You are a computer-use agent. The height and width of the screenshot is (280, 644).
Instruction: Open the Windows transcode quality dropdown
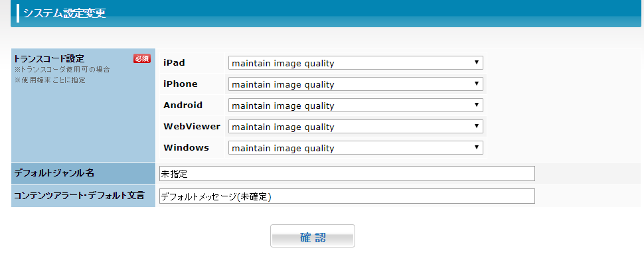(x=355, y=148)
